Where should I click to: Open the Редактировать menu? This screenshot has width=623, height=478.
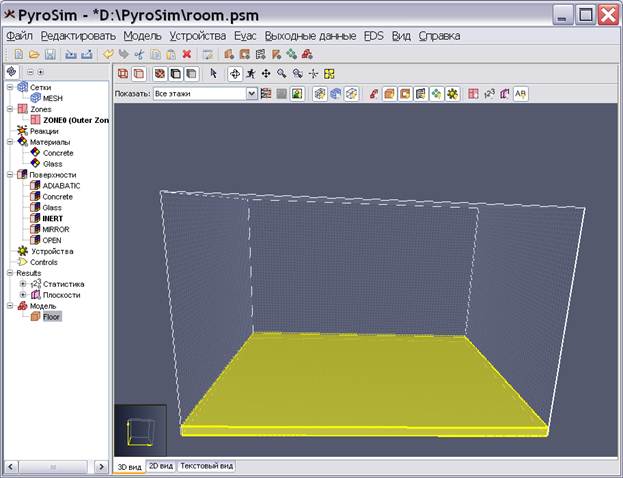[78, 36]
